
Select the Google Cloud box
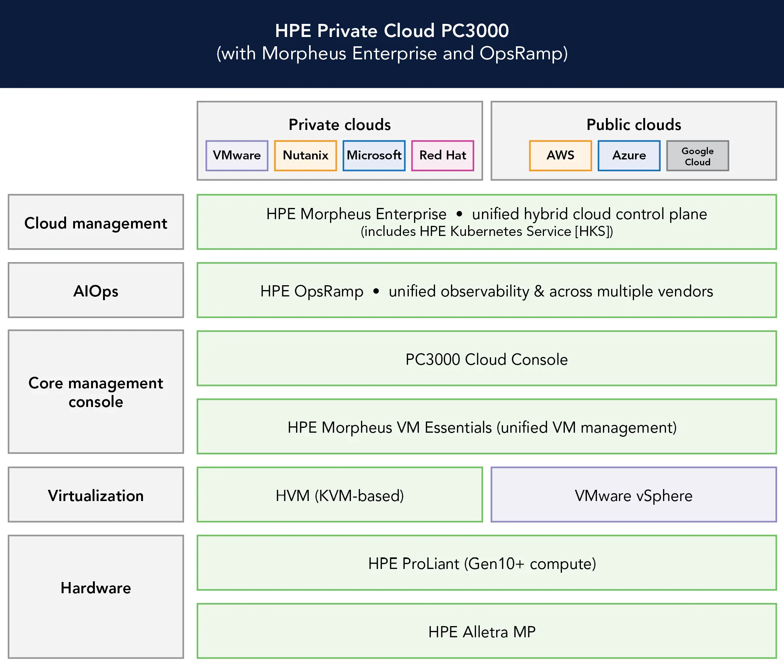697,156
